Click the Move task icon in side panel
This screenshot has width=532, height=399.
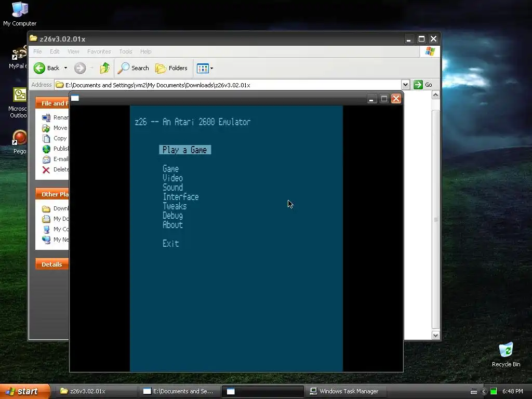click(46, 128)
